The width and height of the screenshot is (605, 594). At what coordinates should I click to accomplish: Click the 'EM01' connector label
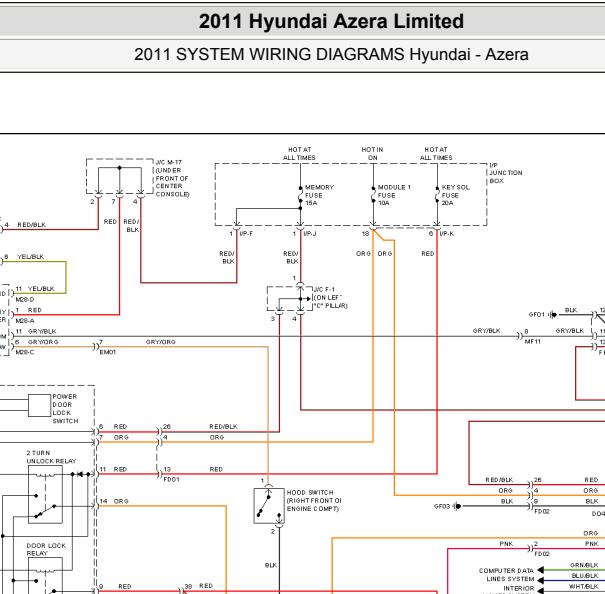pos(108,352)
